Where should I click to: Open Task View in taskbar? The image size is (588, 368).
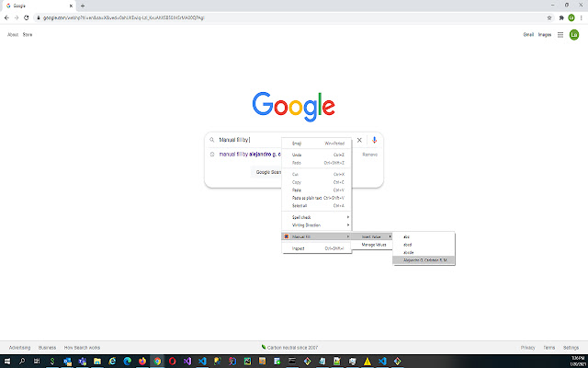click(x=37, y=362)
